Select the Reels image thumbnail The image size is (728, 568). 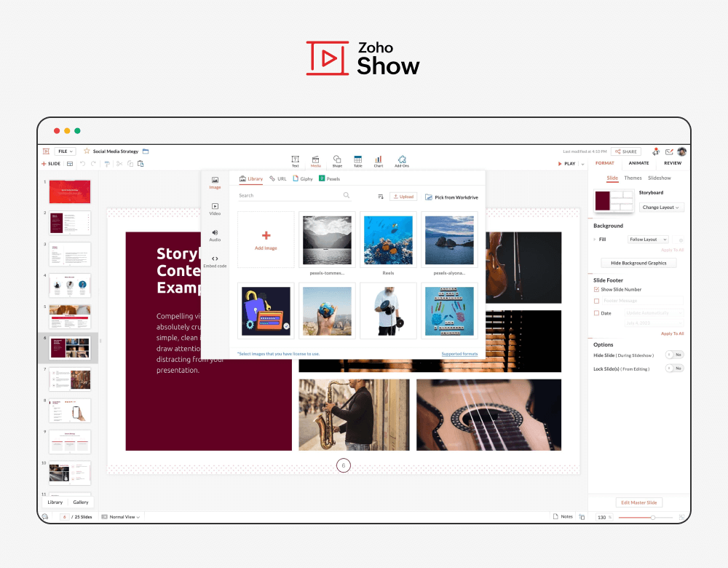point(388,240)
